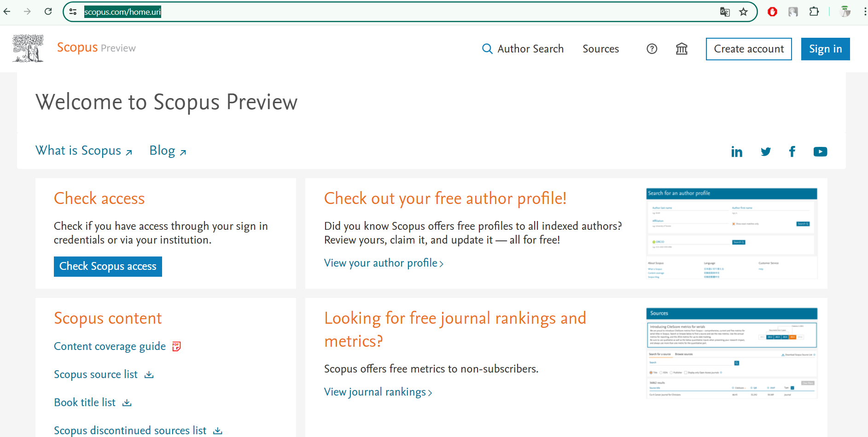The height and width of the screenshot is (437, 868).
Task: Open the YouTube icon link
Action: point(820,152)
